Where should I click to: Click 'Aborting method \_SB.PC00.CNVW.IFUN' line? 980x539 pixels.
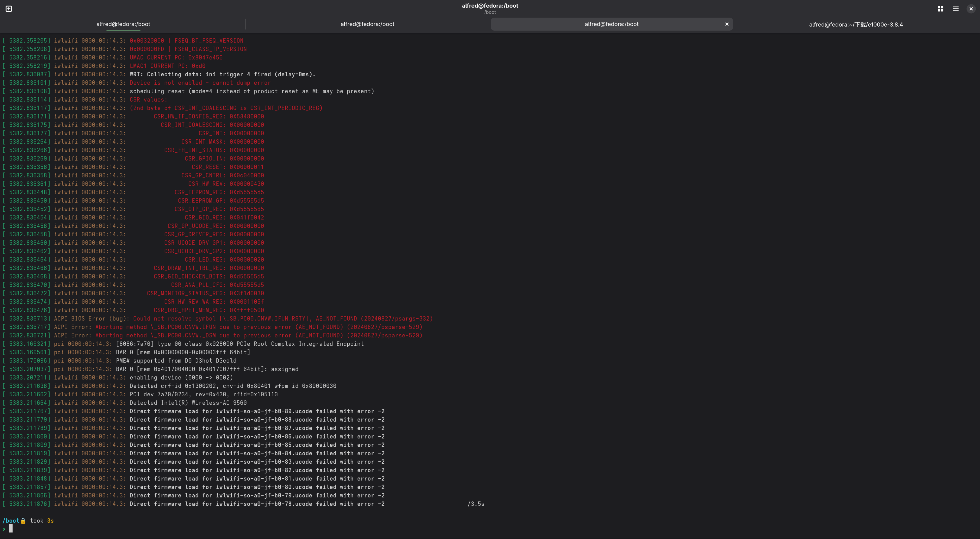point(259,327)
